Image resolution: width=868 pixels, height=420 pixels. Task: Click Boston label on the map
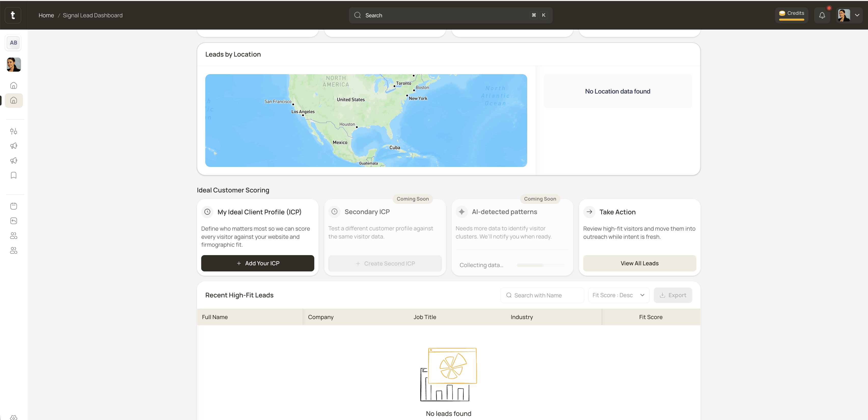click(422, 88)
